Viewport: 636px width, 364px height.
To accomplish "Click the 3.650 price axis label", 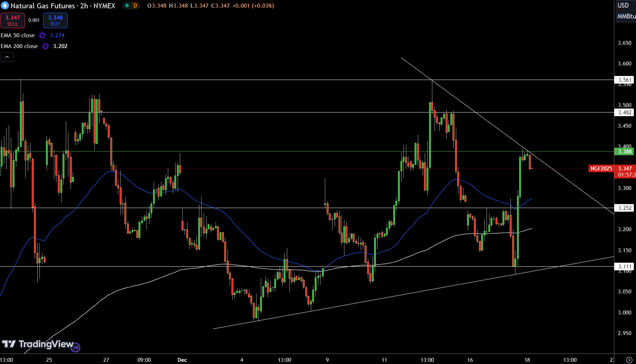I will (624, 43).
